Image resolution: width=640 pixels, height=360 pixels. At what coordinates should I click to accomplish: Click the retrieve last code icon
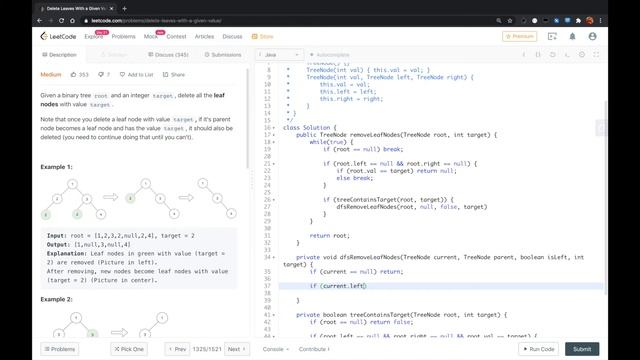pyautogui.click(x=567, y=55)
